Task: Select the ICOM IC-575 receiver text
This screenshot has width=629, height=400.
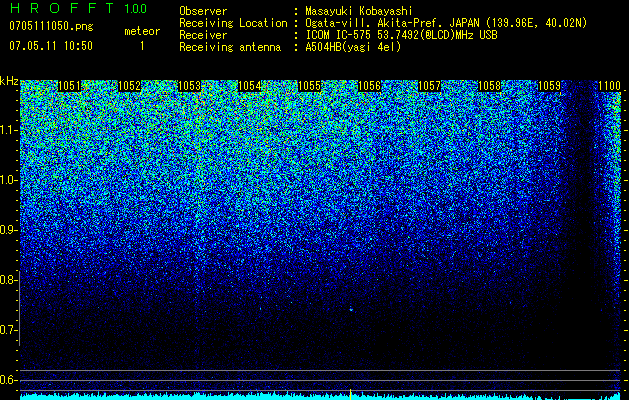Action: [x=401, y=35]
